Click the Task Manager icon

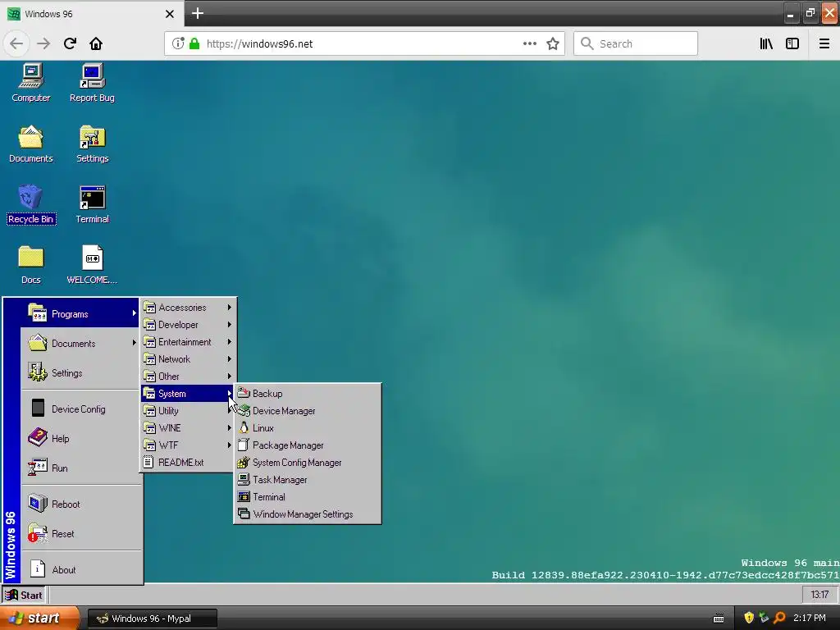tap(244, 479)
